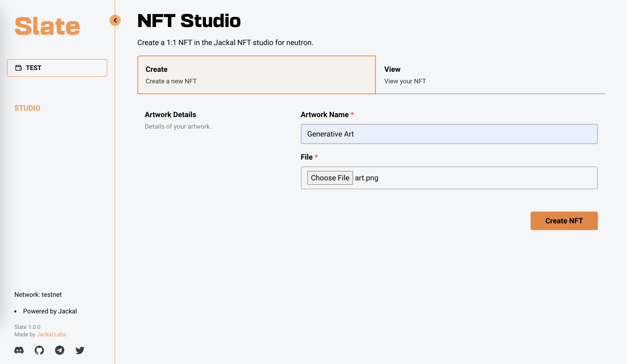Click the Choose File button
This screenshot has width=627, height=364.
[x=330, y=178]
